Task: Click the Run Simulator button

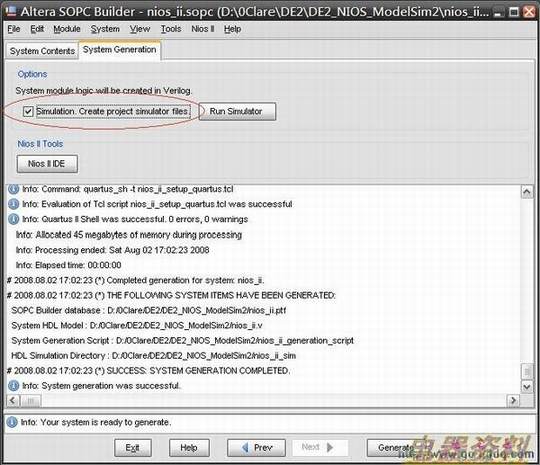Action: pos(237,111)
